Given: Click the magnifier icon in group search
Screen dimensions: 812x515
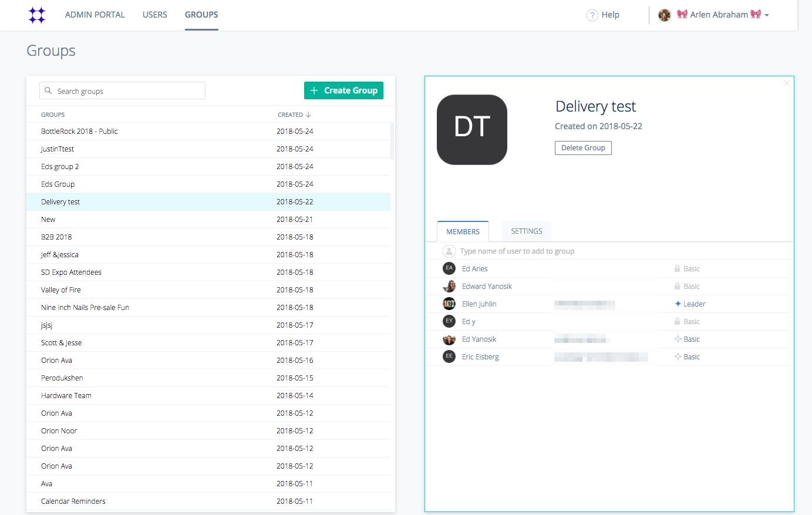Looking at the screenshot, I should coord(48,90).
